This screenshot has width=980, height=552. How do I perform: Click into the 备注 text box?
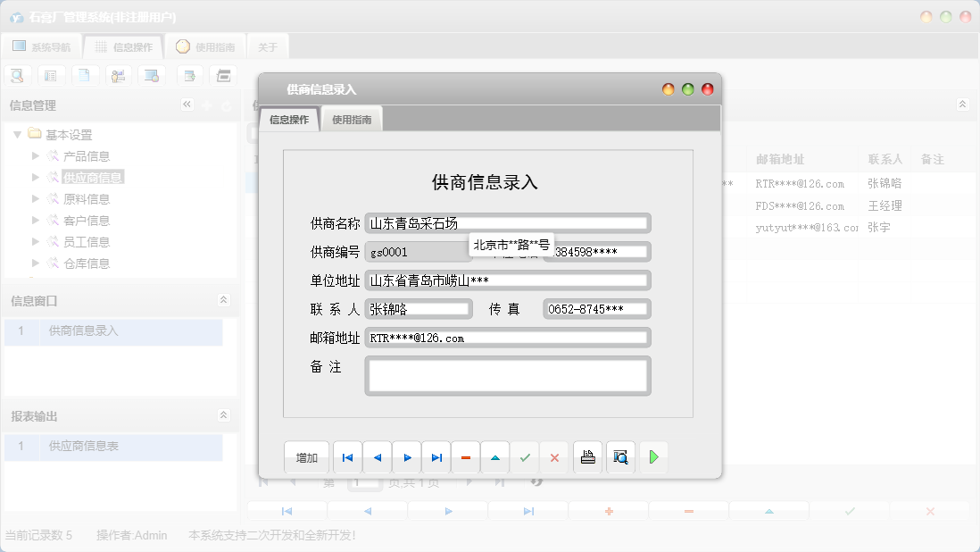pyautogui.click(x=507, y=375)
